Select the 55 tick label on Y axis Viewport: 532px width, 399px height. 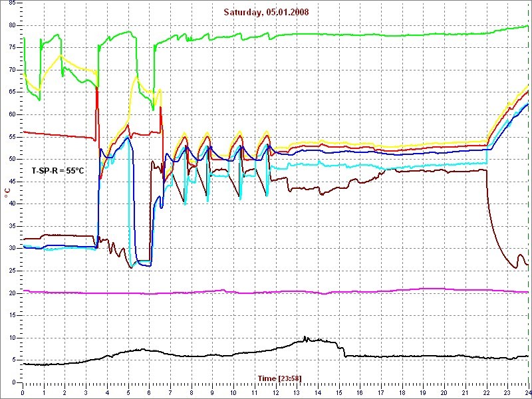click(x=12, y=137)
